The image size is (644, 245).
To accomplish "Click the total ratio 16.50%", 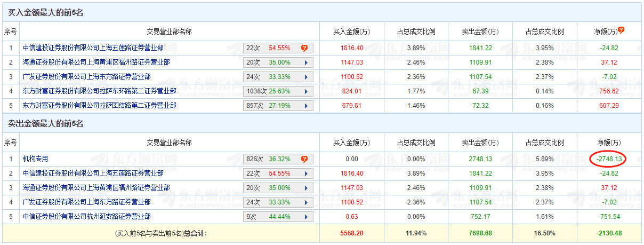I will click(x=544, y=233).
